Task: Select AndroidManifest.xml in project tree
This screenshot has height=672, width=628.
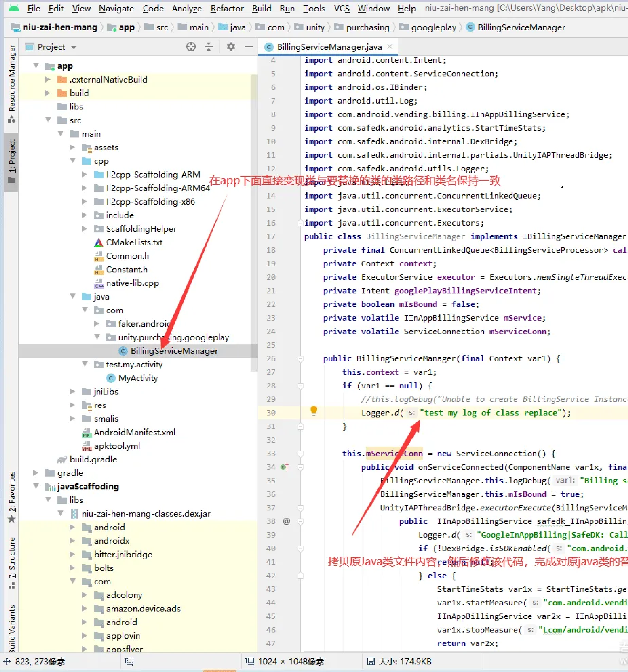Action: pyautogui.click(x=134, y=432)
